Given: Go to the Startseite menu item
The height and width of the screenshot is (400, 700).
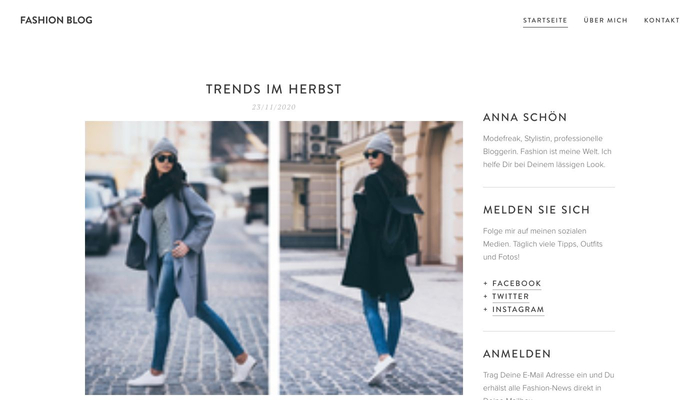Looking at the screenshot, I should (x=545, y=20).
